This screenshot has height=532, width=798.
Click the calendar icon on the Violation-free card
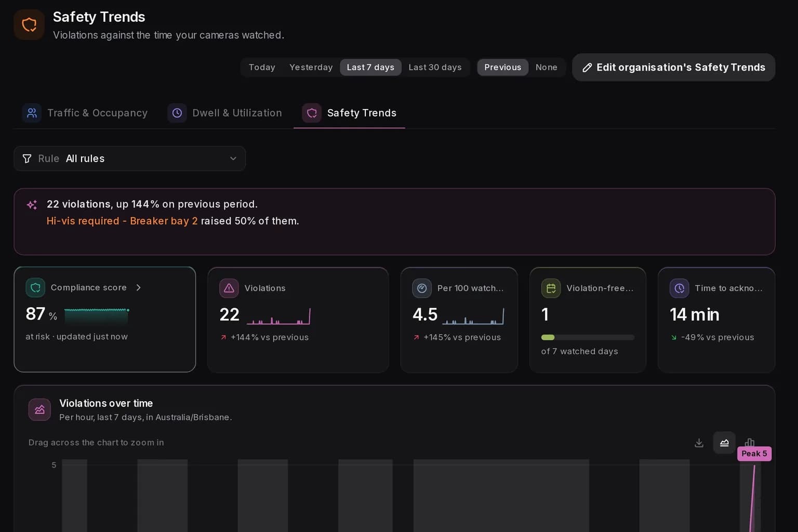tap(551, 288)
